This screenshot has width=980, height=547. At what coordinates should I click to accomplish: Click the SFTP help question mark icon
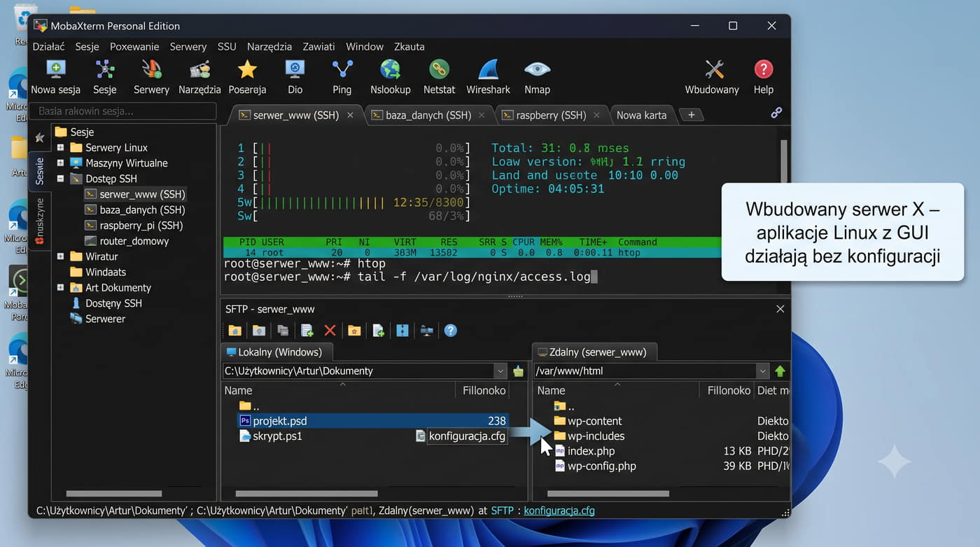coord(450,331)
